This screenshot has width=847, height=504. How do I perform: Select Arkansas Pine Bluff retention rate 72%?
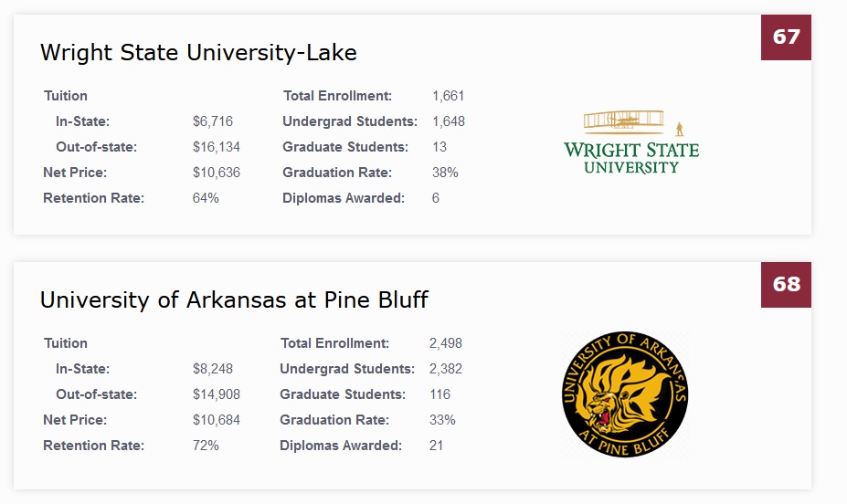(x=206, y=446)
